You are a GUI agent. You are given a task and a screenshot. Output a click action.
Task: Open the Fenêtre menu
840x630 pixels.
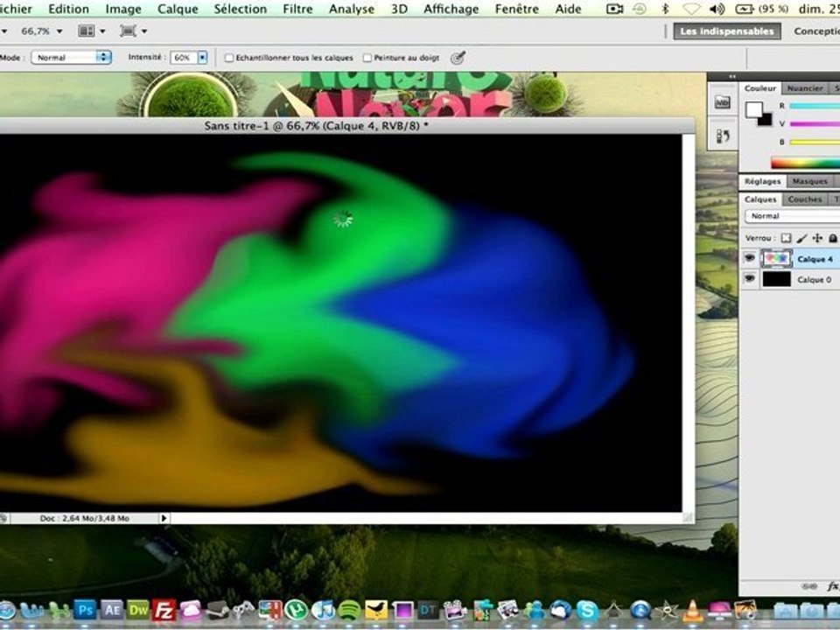(x=516, y=9)
